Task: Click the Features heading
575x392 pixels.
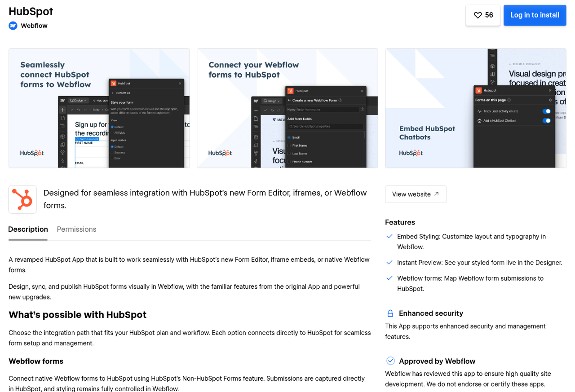Action: pyautogui.click(x=400, y=222)
